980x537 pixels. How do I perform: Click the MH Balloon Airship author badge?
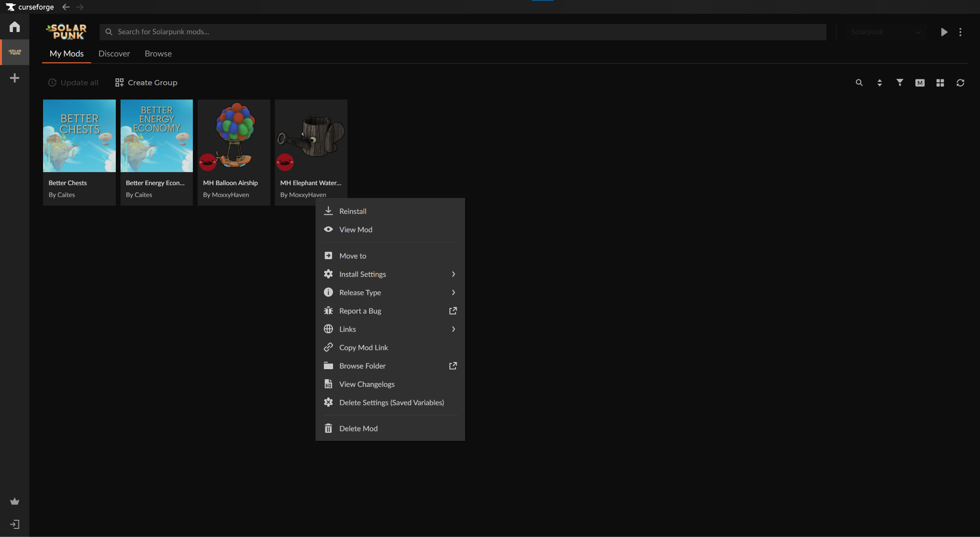click(208, 162)
